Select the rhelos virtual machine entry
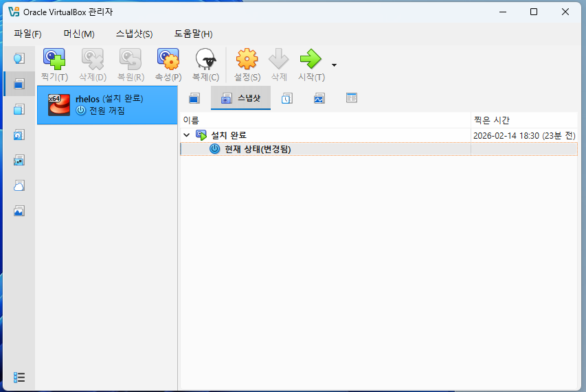The height and width of the screenshot is (392, 586). click(x=107, y=105)
